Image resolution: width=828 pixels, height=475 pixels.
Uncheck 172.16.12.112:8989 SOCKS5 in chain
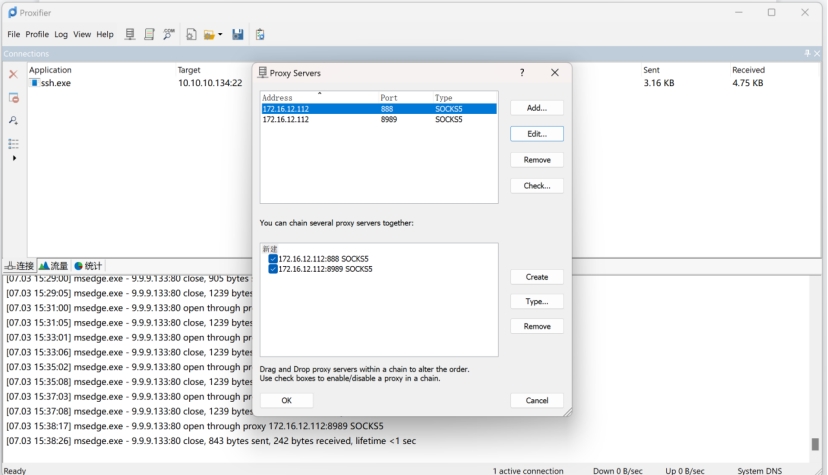click(x=273, y=269)
